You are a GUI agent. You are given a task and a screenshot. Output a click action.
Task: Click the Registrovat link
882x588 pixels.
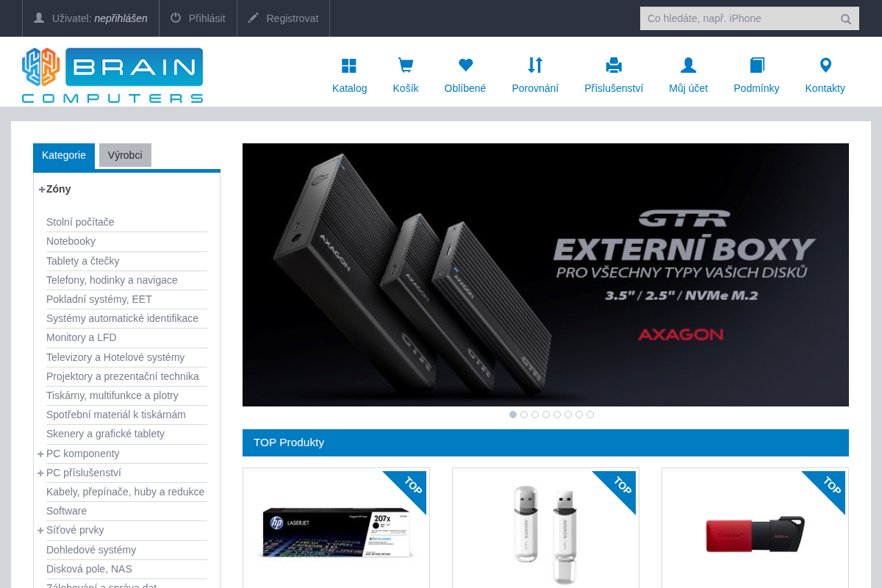293,18
